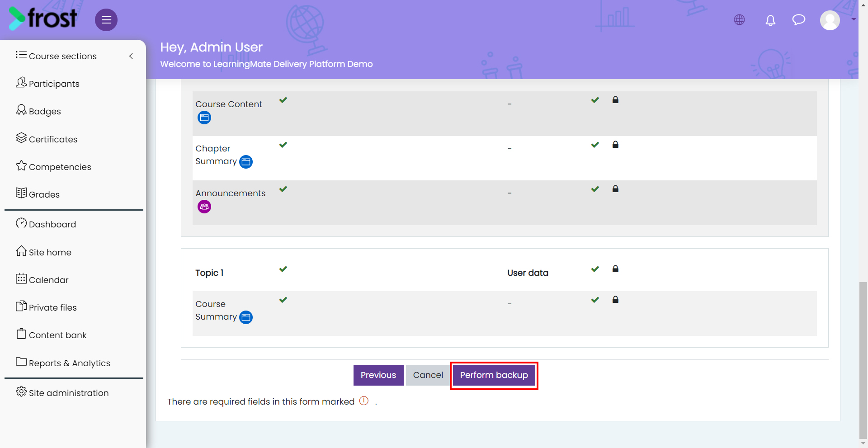Image resolution: width=868 pixels, height=448 pixels.
Task: Click the Perform backup button
Action: click(x=494, y=375)
